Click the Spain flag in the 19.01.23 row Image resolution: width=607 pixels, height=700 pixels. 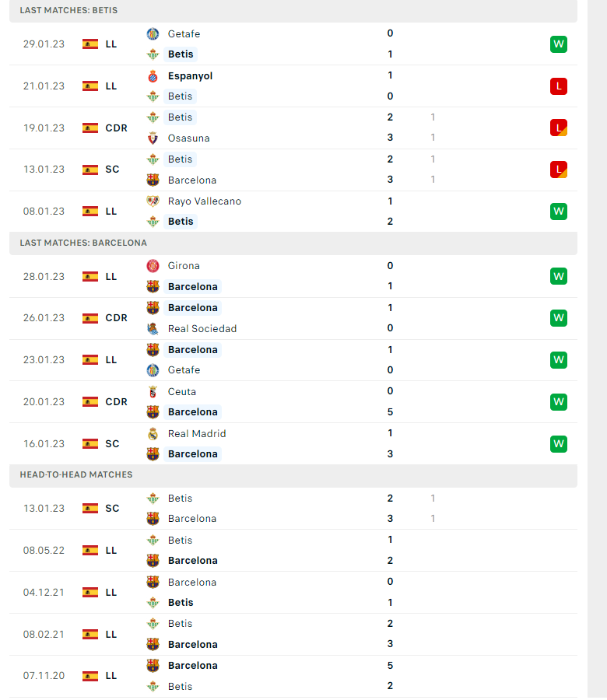pyautogui.click(x=90, y=128)
